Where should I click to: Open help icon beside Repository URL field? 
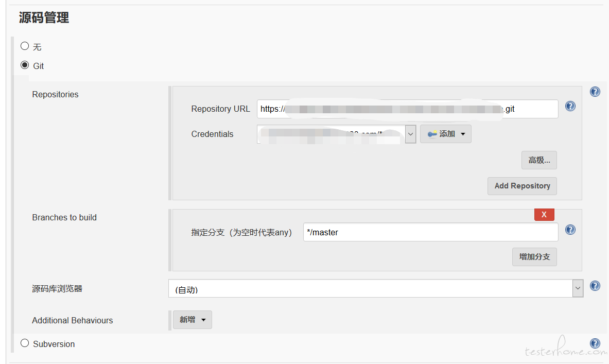tap(570, 106)
